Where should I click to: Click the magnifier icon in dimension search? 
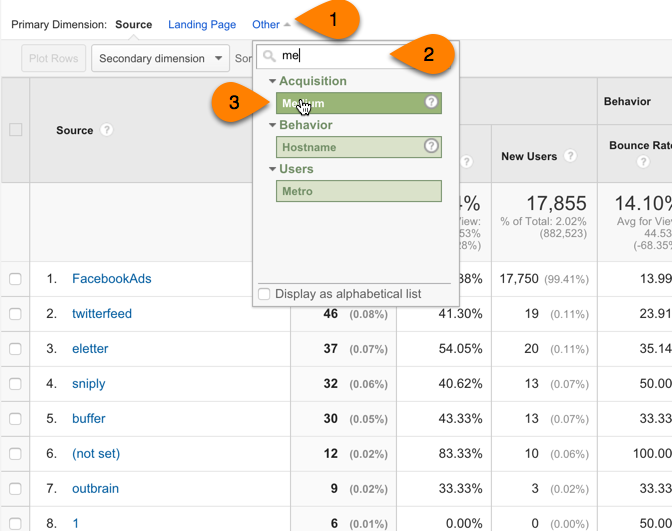(269, 57)
